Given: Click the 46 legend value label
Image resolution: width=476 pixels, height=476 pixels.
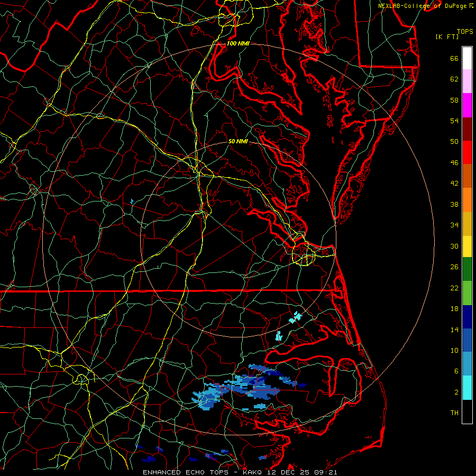Looking at the screenshot, I should pyautogui.click(x=454, y=163).
